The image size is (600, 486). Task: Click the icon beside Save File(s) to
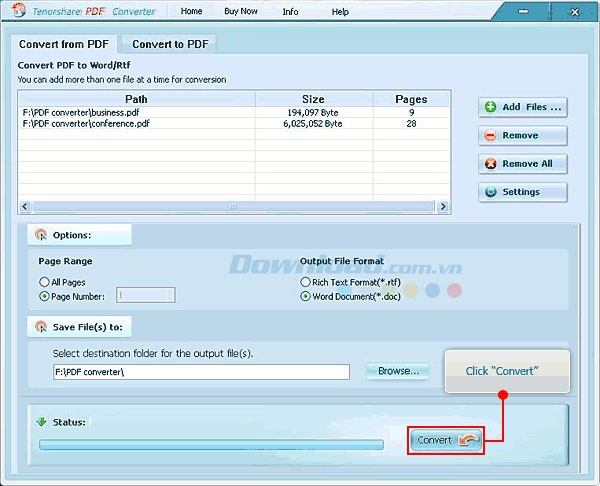(40, 327)
